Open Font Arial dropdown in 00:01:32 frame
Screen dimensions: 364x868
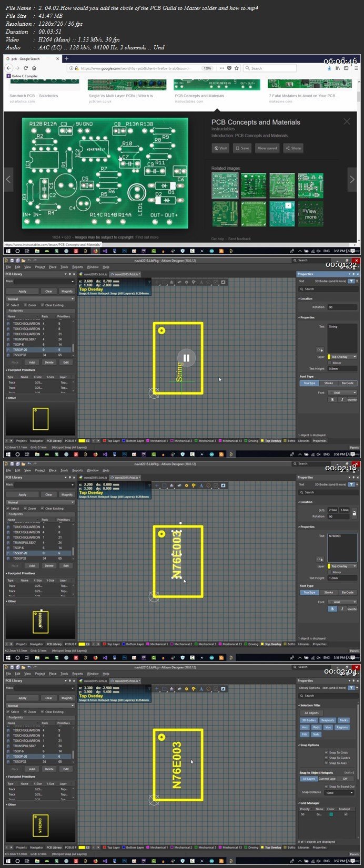343,392
